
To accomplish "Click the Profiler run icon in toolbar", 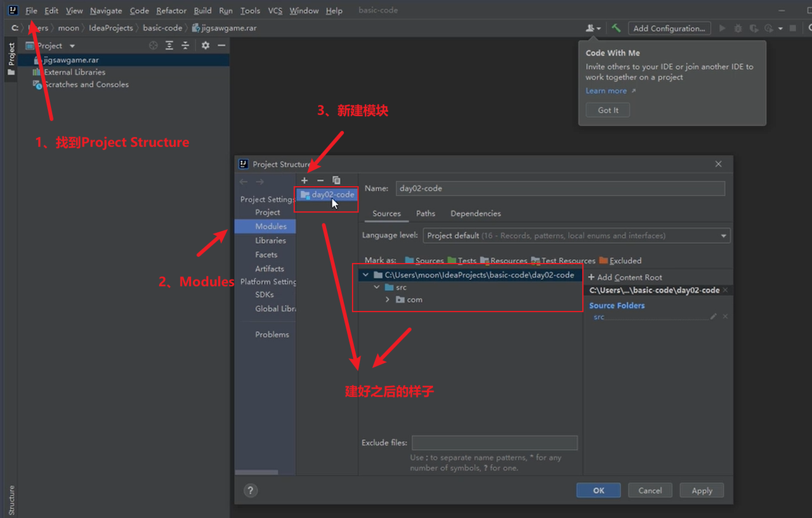I will tap(768, 28).
